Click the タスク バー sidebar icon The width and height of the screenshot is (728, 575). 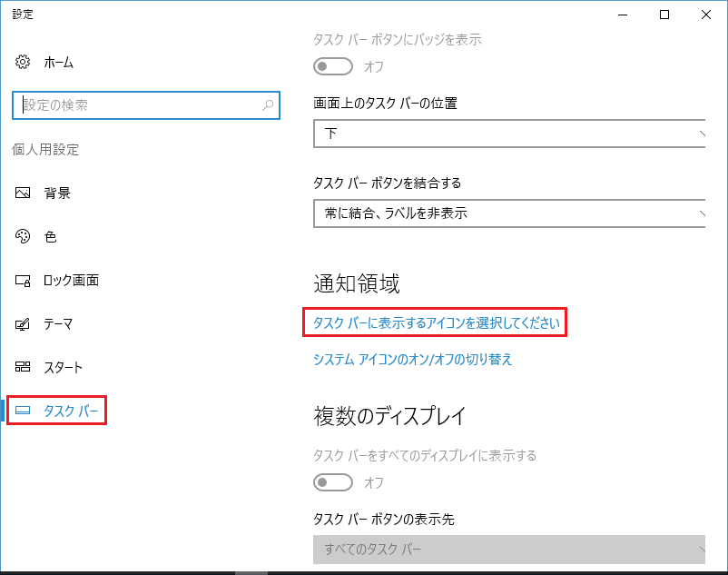(x=24, y=411)
